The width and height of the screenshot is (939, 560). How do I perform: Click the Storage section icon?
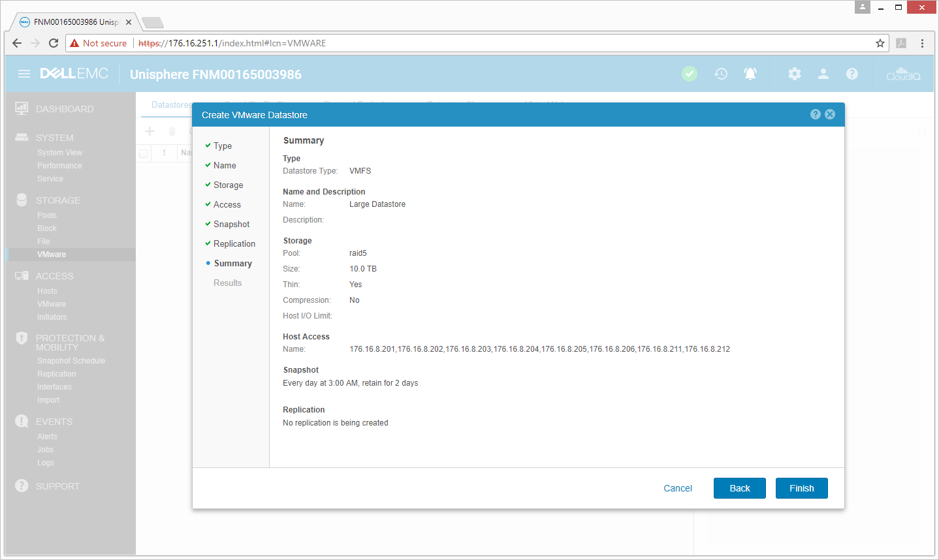22,200
